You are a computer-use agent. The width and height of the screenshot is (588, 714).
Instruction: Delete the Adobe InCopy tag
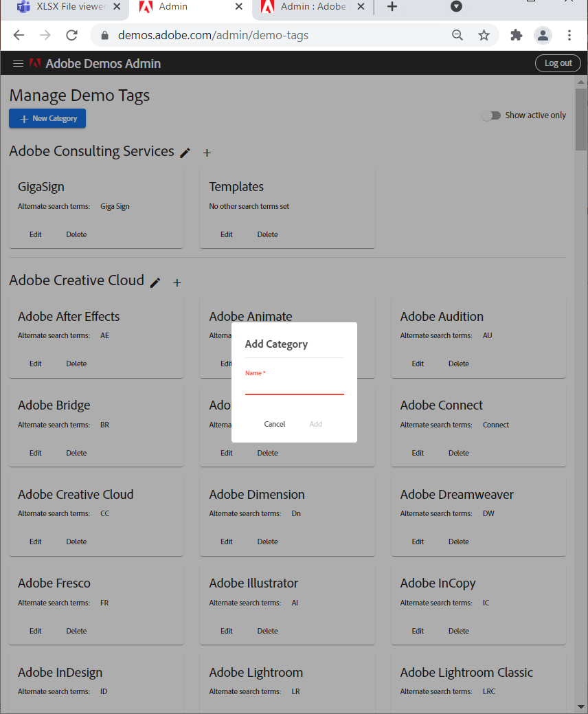(459, 631)
